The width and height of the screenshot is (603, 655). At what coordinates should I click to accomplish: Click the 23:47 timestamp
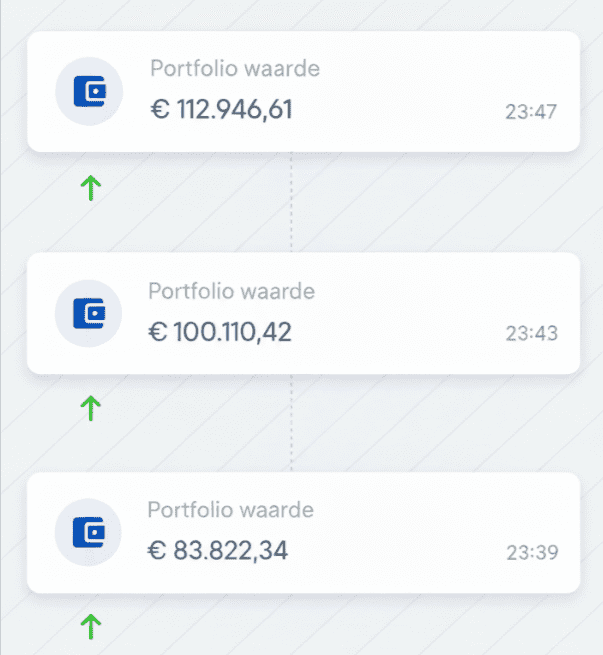[531, 112]
